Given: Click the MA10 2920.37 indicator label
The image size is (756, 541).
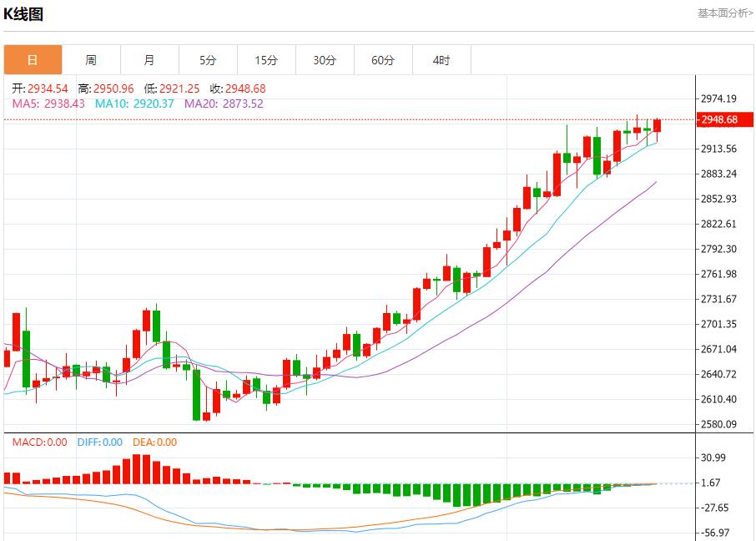Looking at the screenshot, I should pos(134,104).
